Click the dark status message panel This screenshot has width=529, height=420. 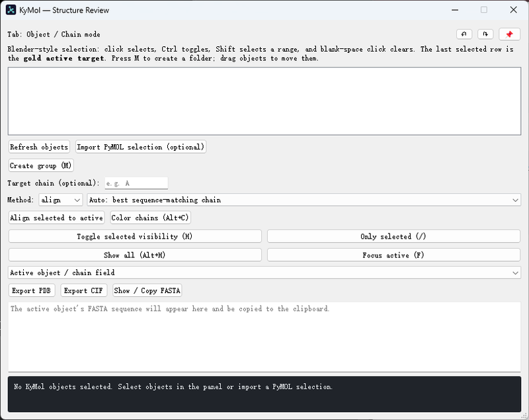pos(264,394)
